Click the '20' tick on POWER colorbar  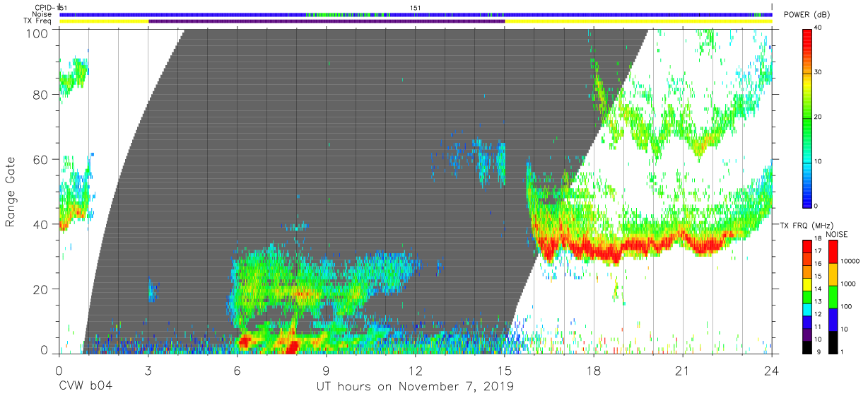pyautogui.click(x=819, y=117)
